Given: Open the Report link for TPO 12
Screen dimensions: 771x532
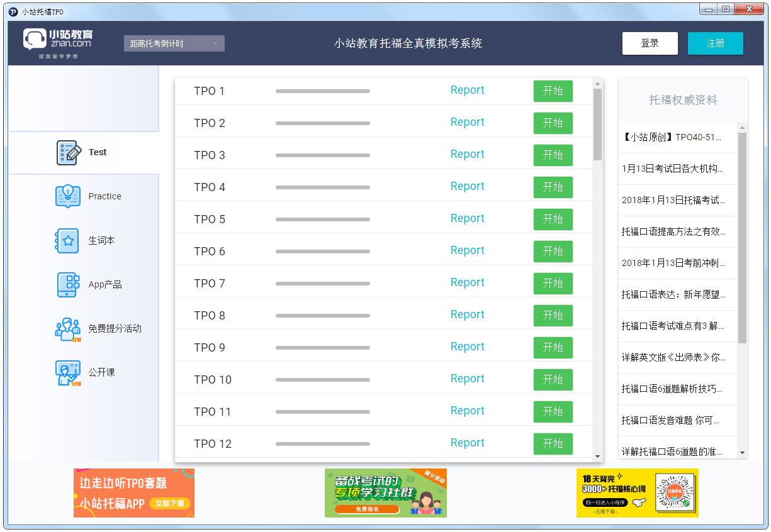Looking at the screenshot, I should coord(468,443).
